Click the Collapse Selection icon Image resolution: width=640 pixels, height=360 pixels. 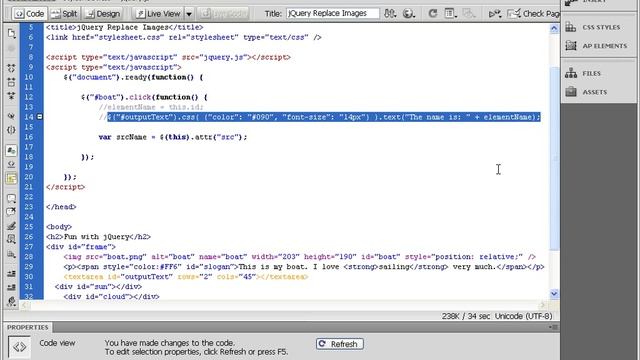(x=11, y=82)
